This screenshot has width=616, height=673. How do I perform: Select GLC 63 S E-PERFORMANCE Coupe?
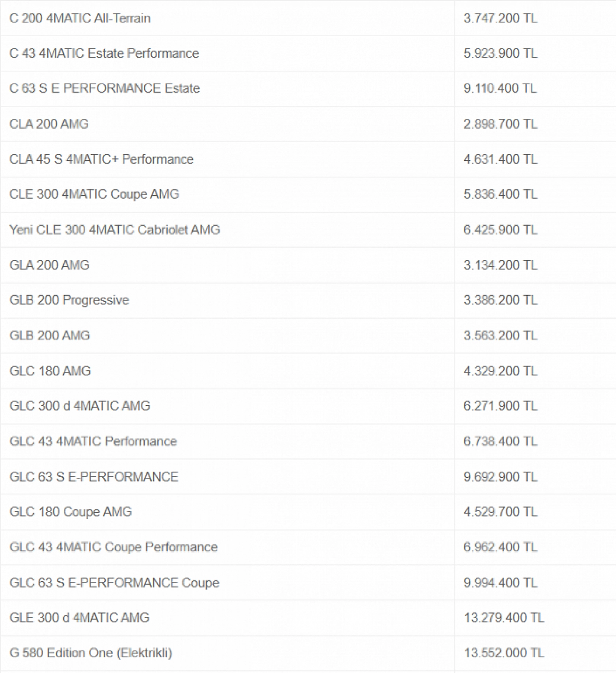pyautogui.click(x=114, y=582)
